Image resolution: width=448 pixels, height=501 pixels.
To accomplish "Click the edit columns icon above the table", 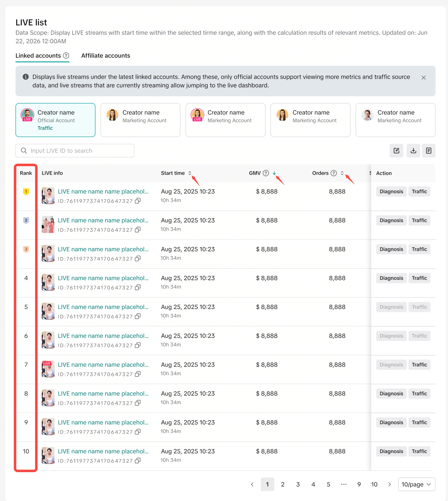I will click(396, 151).
